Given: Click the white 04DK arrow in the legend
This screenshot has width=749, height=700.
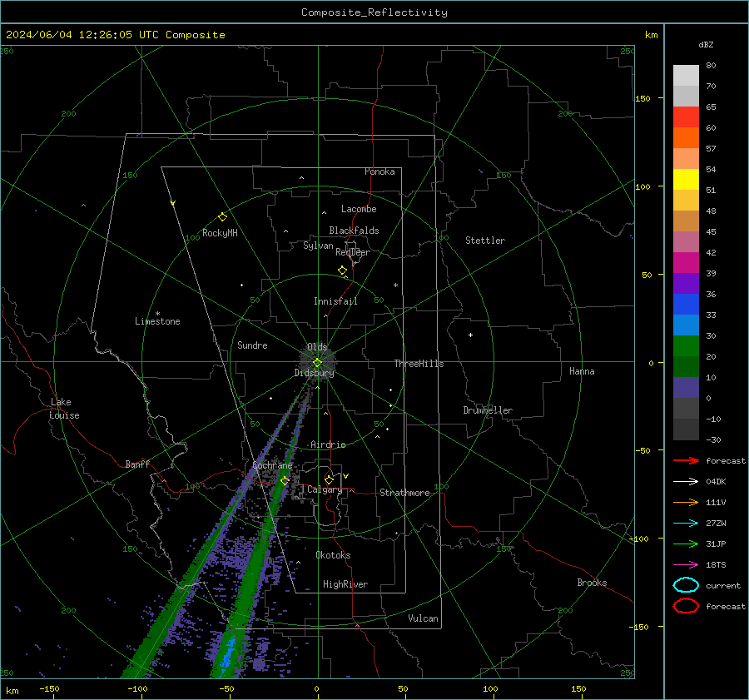Looking at the screenshot, I should coord(686,481).
